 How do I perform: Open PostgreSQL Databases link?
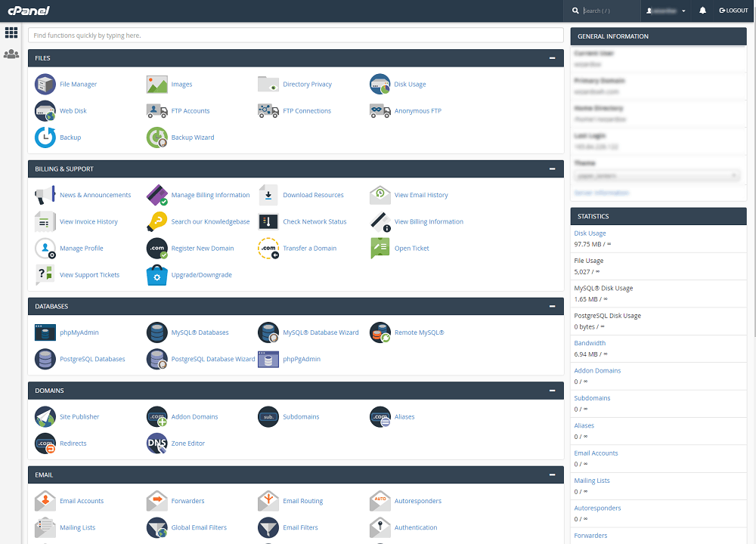tap(92, 359)
